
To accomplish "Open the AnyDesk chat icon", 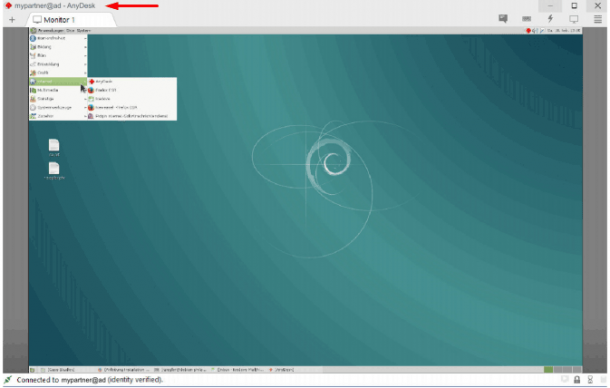I will (x=503, y=19).
